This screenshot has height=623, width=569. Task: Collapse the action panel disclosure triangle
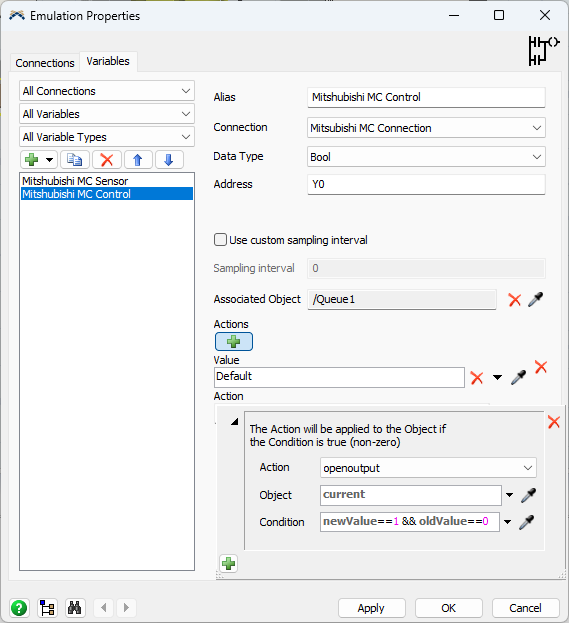coord(235,421)
